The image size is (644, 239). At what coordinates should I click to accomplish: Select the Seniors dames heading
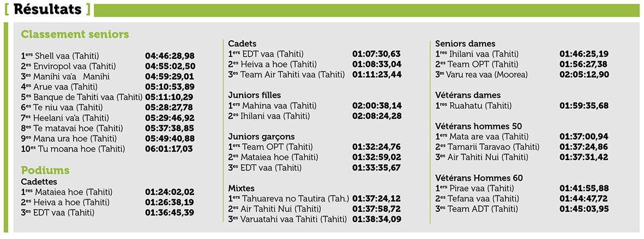465,44
